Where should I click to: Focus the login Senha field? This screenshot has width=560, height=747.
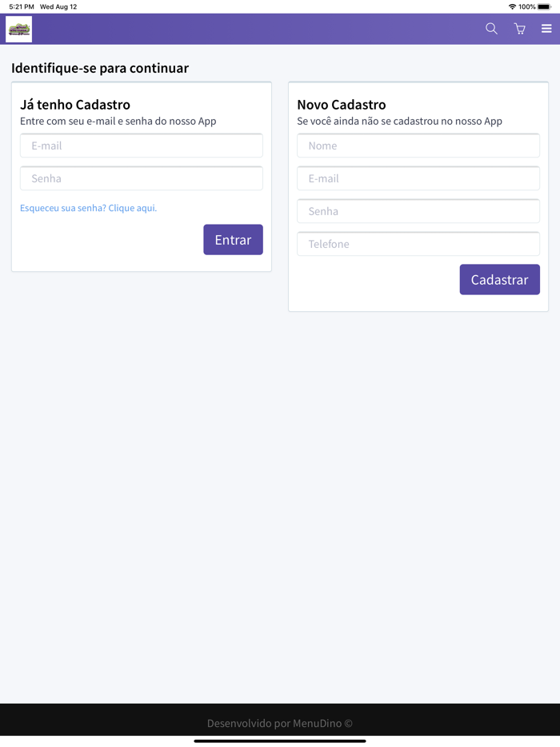[x=141, y=178]
